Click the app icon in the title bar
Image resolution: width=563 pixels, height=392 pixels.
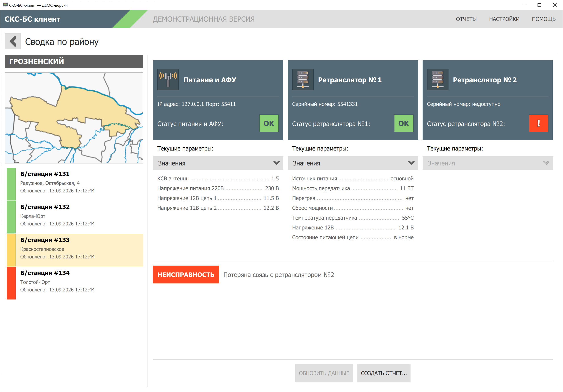[5, 5]
